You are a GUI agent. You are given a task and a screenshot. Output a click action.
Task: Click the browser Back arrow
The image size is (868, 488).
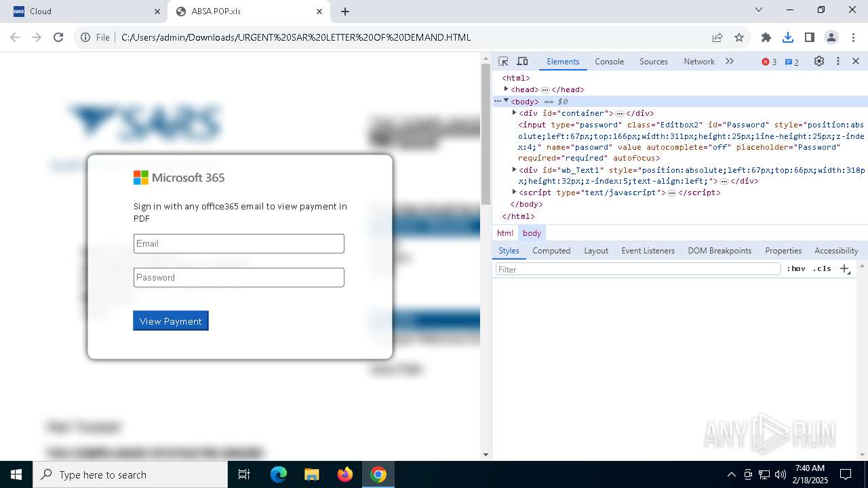coord(15,37)
